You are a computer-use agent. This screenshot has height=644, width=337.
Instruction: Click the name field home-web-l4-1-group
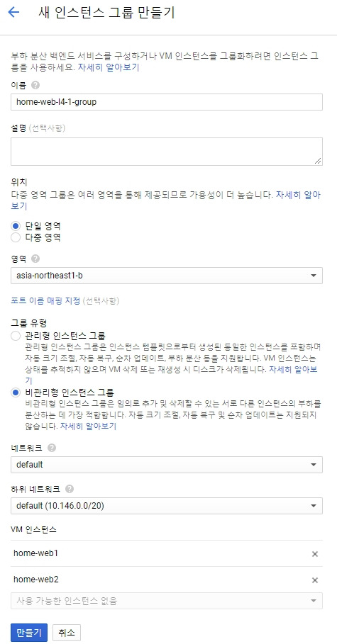[x=167, y=102]
